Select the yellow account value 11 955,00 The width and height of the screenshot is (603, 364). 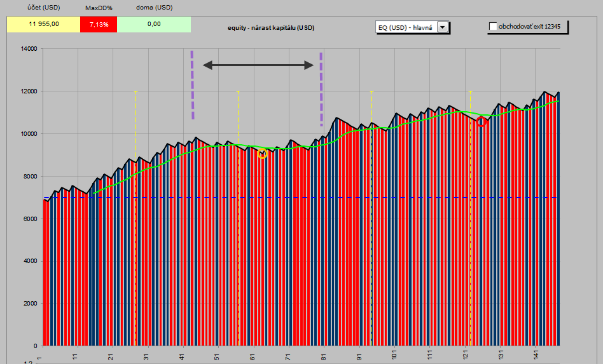pyautogui.click(x=43, y=24)
